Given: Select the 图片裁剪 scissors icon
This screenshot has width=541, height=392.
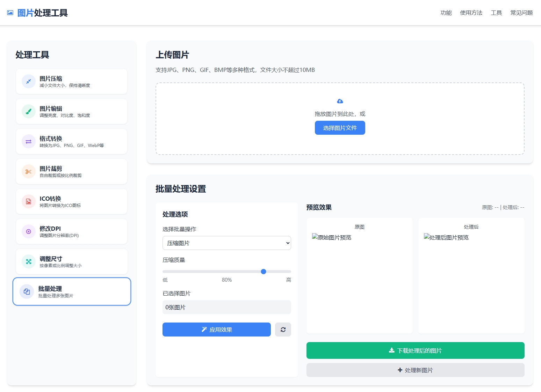Looking at the screenshot, I should click(29, 171).
